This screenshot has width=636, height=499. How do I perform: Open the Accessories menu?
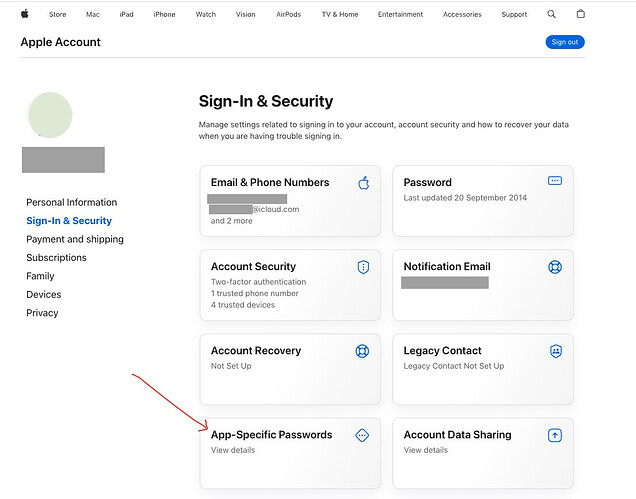pyautogui.click(x=462, y=14)
